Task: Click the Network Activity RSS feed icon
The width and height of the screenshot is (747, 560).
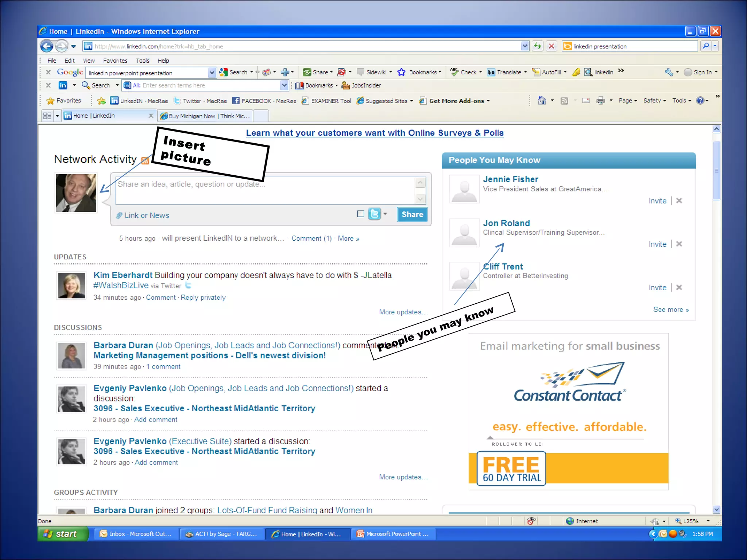Action: (145, 160)
